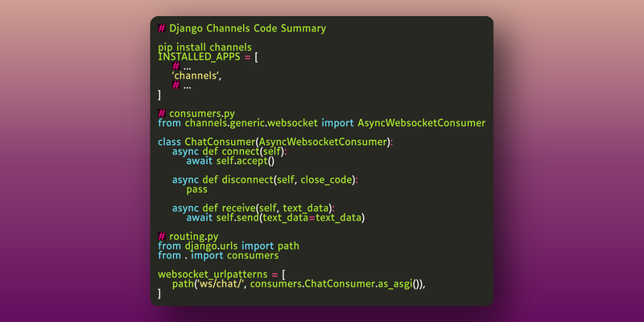
Task: Click the 'from channels.generic.websocket import' line
Action: tap(321, 123)
